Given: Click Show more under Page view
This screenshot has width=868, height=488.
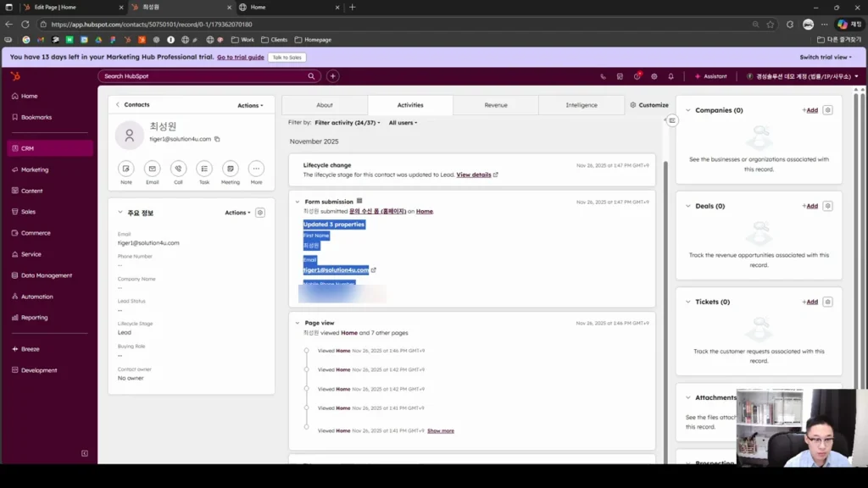Looking at the screenshot, I should tap(441, 431).
